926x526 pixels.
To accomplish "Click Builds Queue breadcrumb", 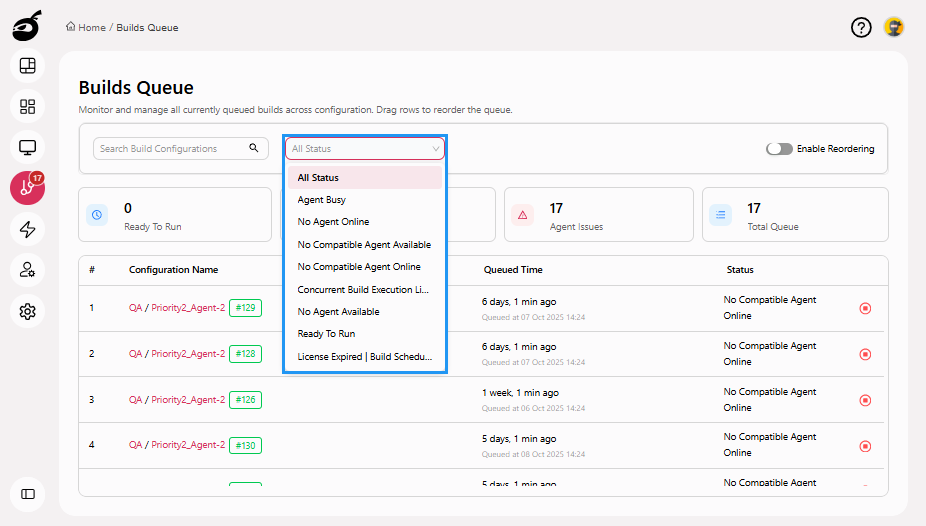I will [x=147, y=28].
